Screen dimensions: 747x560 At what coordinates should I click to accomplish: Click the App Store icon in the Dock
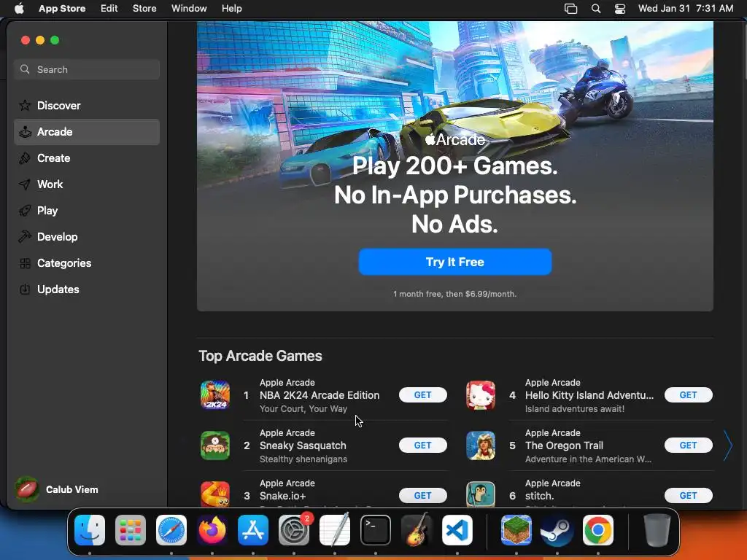click(x=253, y=530)
